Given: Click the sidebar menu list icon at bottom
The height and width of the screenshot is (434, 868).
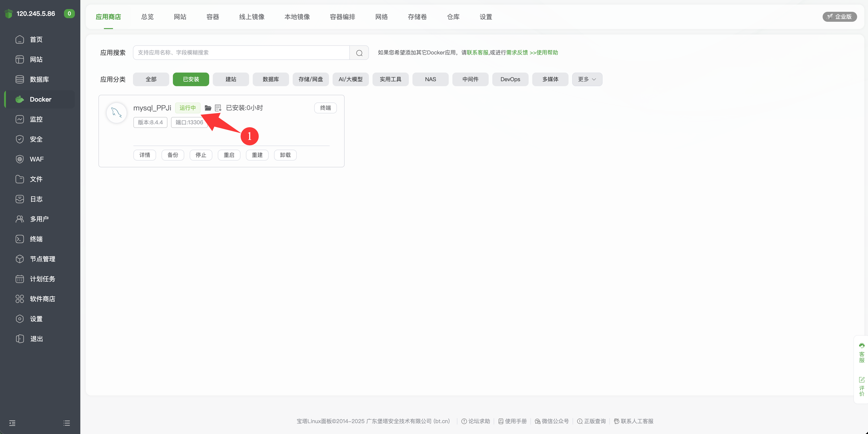Looking at the screenshot, I should click(67, 423).
